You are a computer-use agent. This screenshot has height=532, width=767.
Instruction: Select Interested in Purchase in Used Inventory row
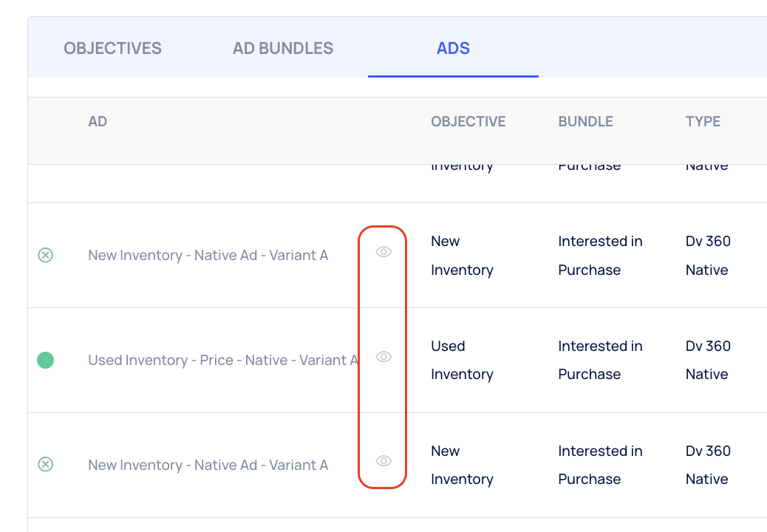[x=600, y=360]
